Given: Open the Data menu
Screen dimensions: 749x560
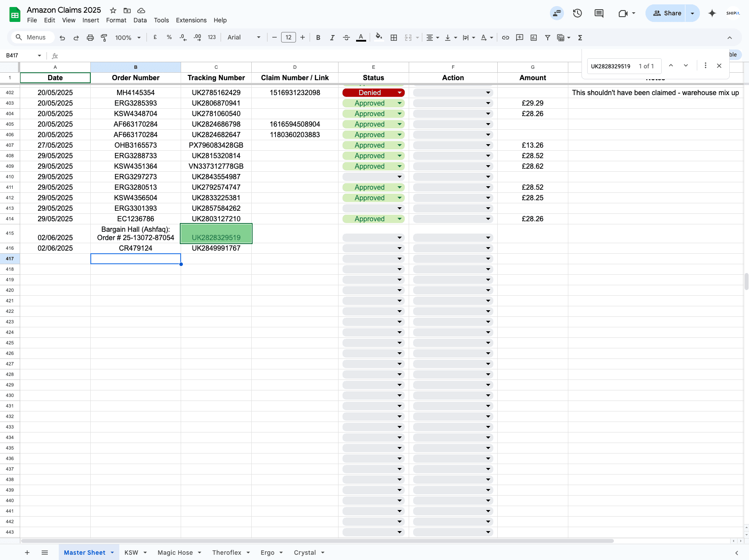Looking at the screenshot, I should click(x=140, y=20).
